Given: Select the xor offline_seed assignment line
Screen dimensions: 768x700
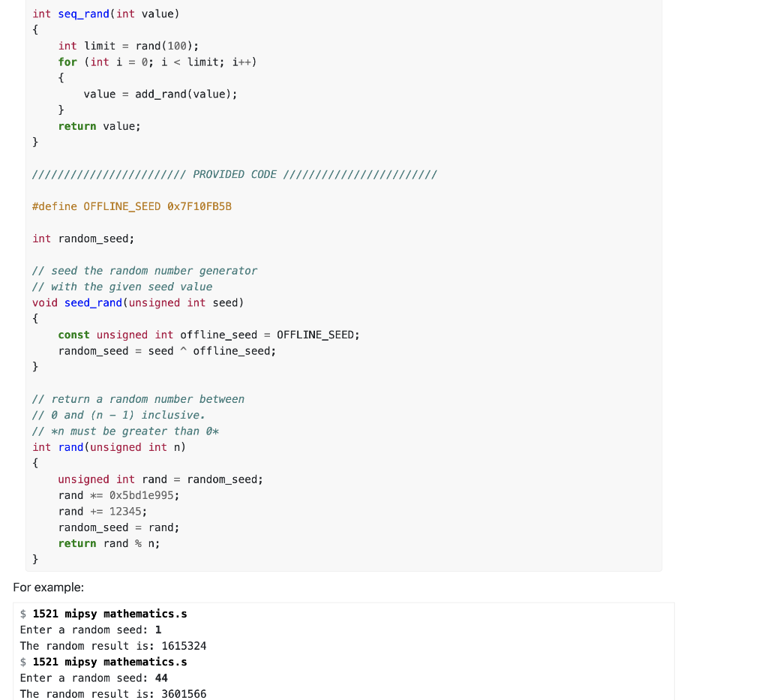Looking at the screenshot, I should point(165,350).
